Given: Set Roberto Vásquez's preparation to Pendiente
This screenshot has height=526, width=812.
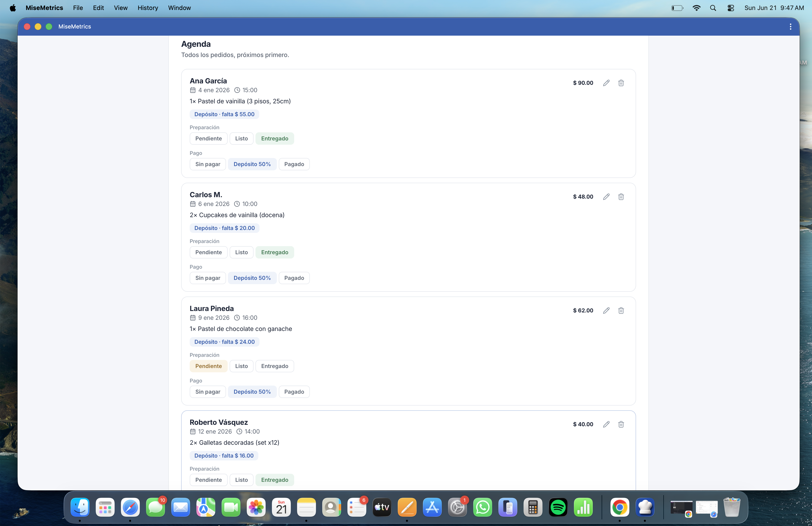Looking at the screenshot, I should [208, 480].
